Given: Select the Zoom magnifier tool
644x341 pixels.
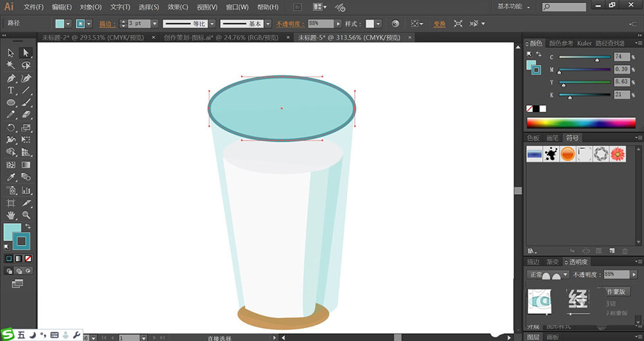Looking at the screenshot, I should point(26,215).
